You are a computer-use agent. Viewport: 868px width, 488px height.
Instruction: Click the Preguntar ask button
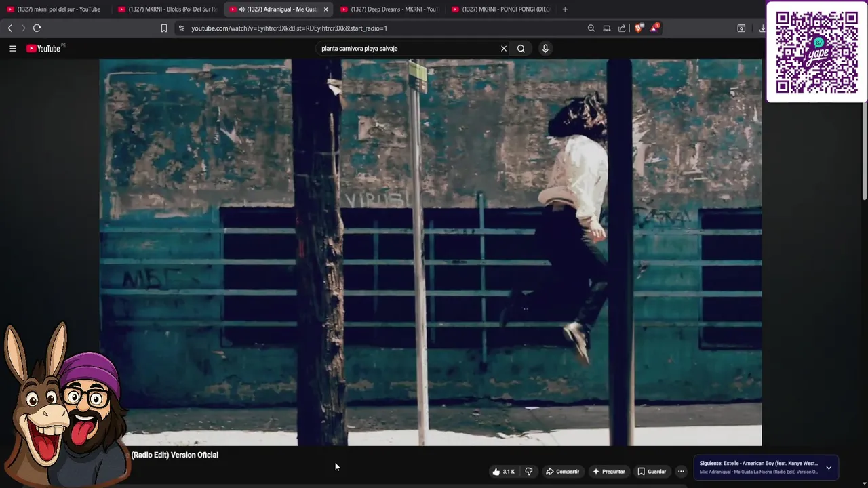tap(608, 472)
